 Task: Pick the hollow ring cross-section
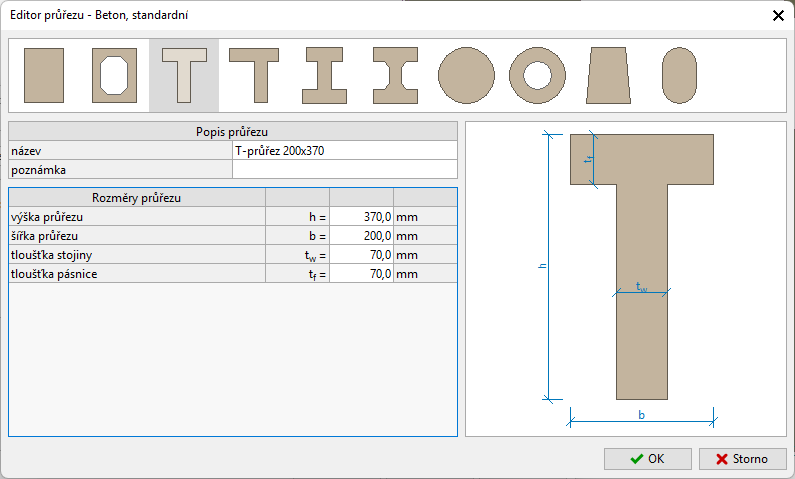coord(537,76)
